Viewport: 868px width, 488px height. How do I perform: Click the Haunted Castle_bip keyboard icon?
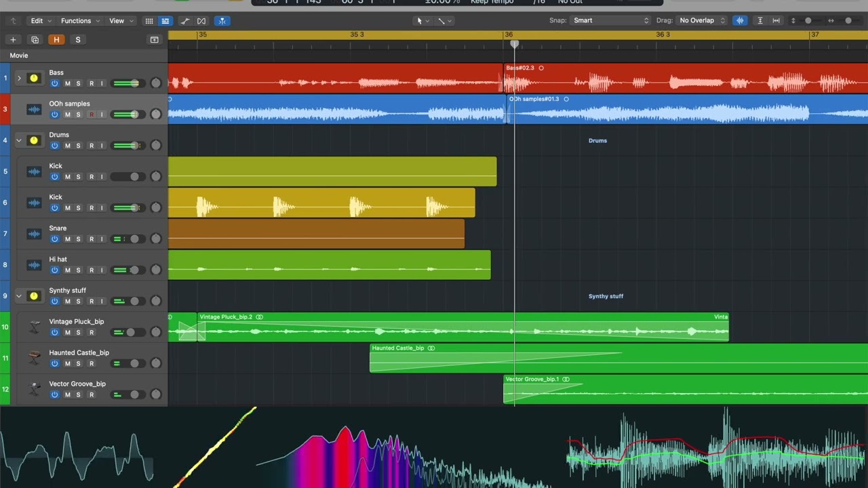[35, 358]
